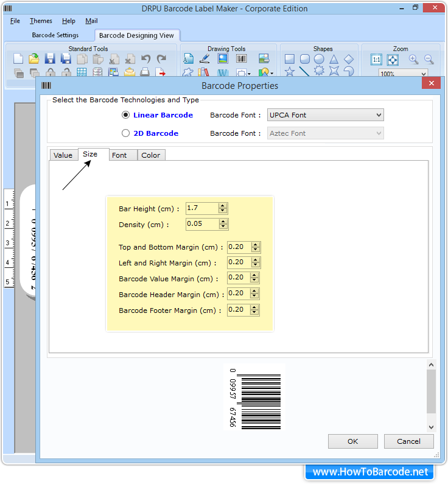Open the Barcode Designing View tab
The height and width of the screenshot is (484, 448).
tap(137, 35)
